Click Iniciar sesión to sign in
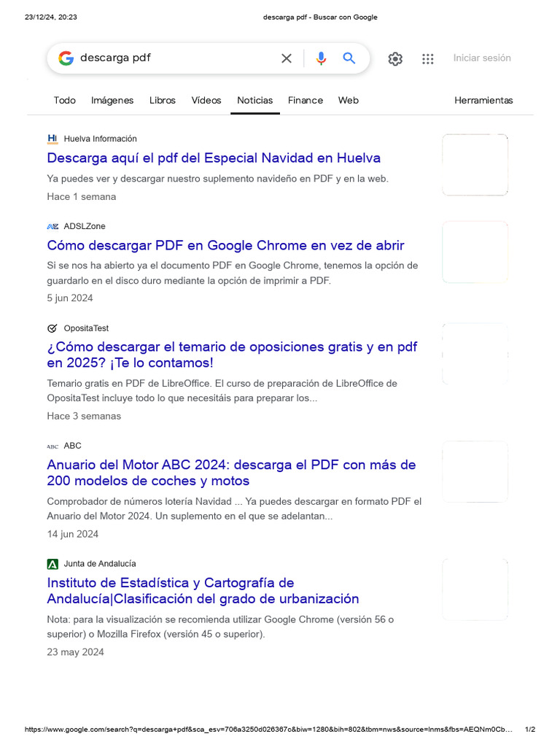Image resolution: width=560 pixels, height=747 pixels. click(482, 58)
